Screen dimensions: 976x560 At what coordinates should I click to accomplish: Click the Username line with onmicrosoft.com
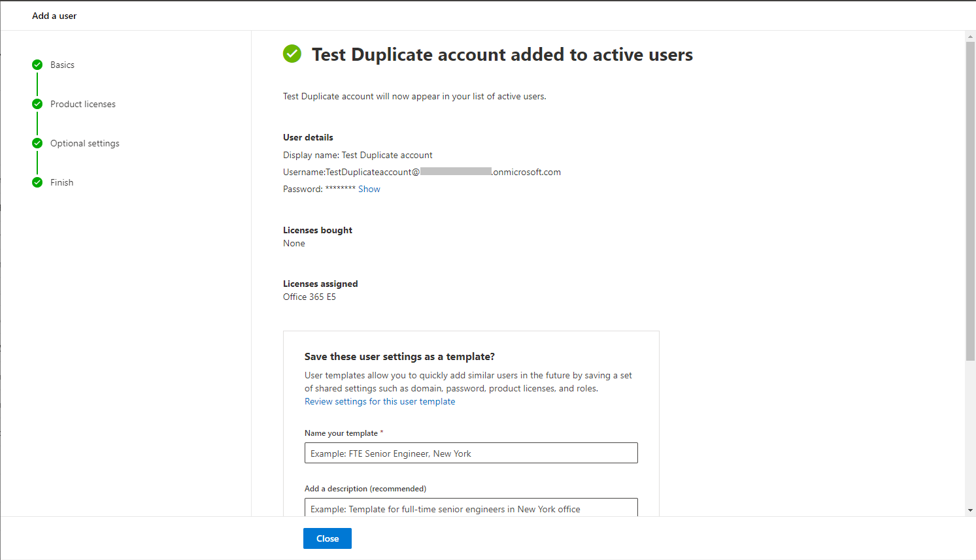coord(422,172)
